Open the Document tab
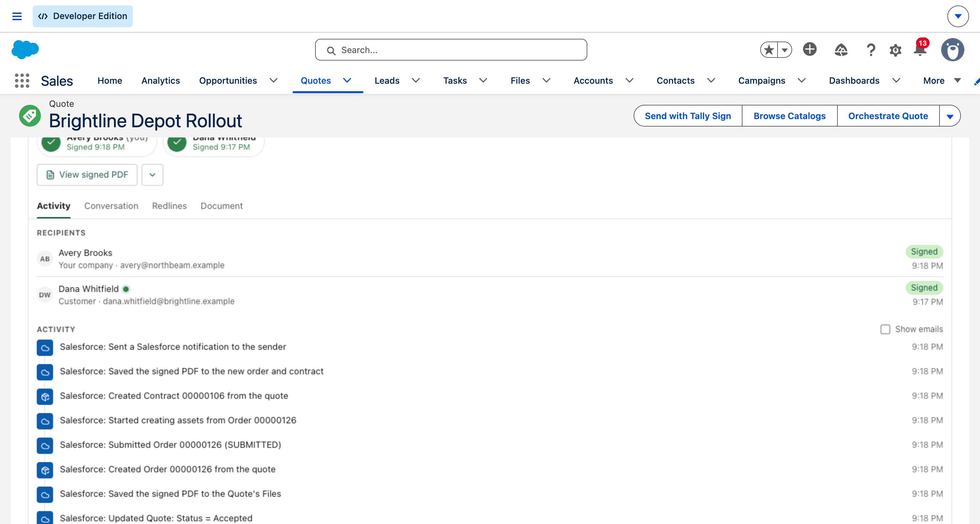Screen dimensions: 980x524 pos(222,206)
